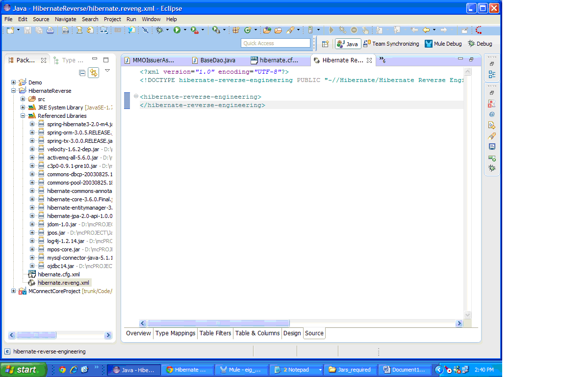The width and height of the screenshot is (588, 377).
Task: Open the Design tab
Action: 292,333
